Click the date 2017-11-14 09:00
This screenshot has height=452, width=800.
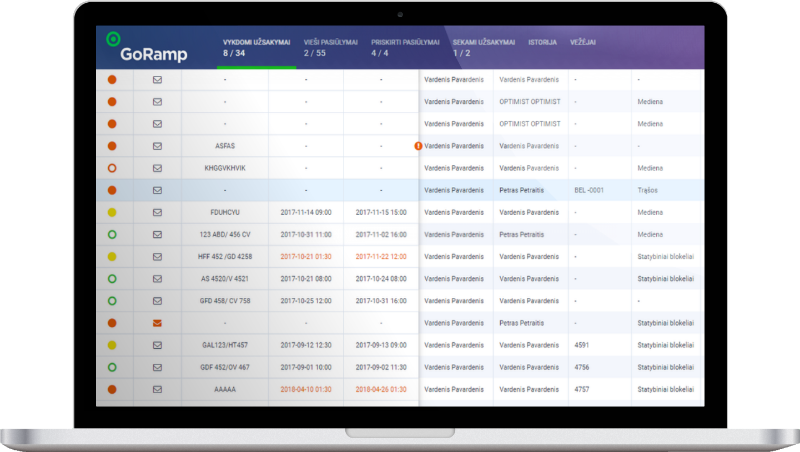click(306, 212)
